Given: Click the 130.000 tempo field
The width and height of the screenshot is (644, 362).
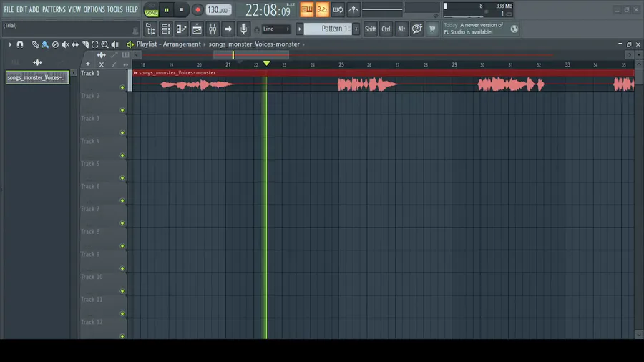Looking at the screenshot, I should click(218, 10).
